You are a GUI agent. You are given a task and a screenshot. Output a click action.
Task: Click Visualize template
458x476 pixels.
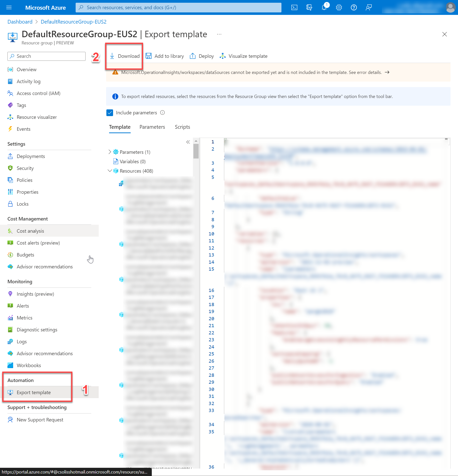point(244,56)
